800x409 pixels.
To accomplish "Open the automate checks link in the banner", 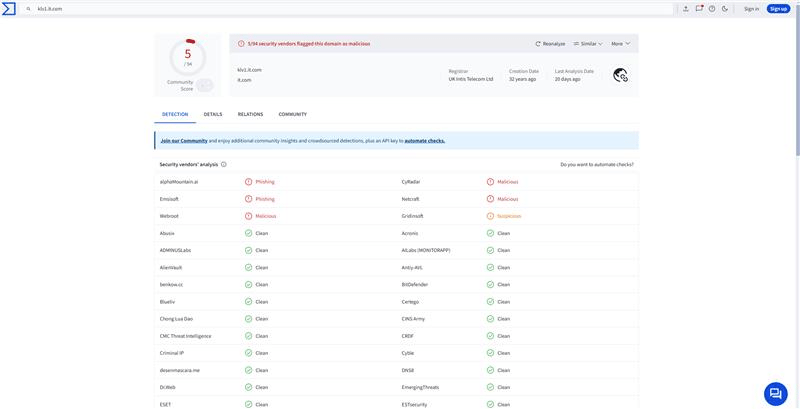I will click(424, 141).
